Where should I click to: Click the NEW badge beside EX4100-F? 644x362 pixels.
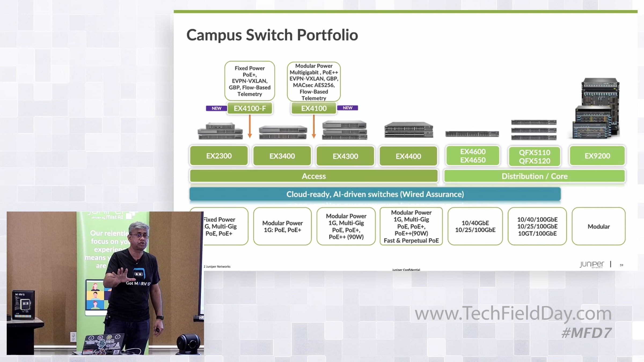pyautogui.click(x=216, y=108)
